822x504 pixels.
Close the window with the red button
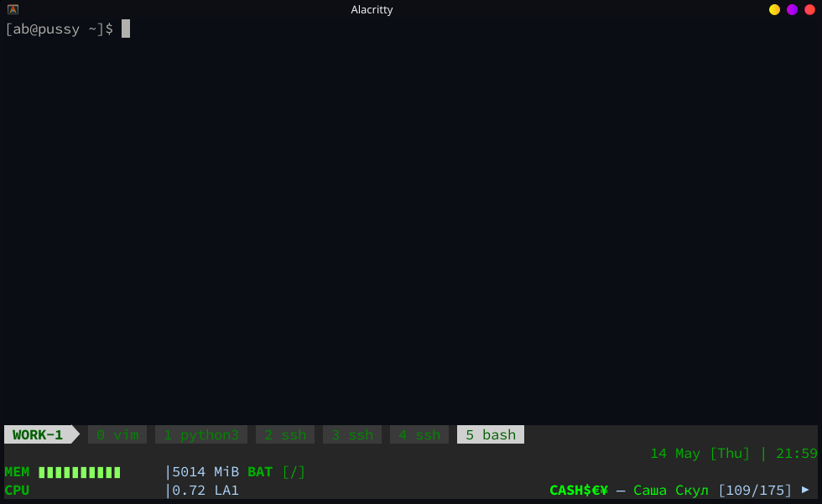[809, 10]
